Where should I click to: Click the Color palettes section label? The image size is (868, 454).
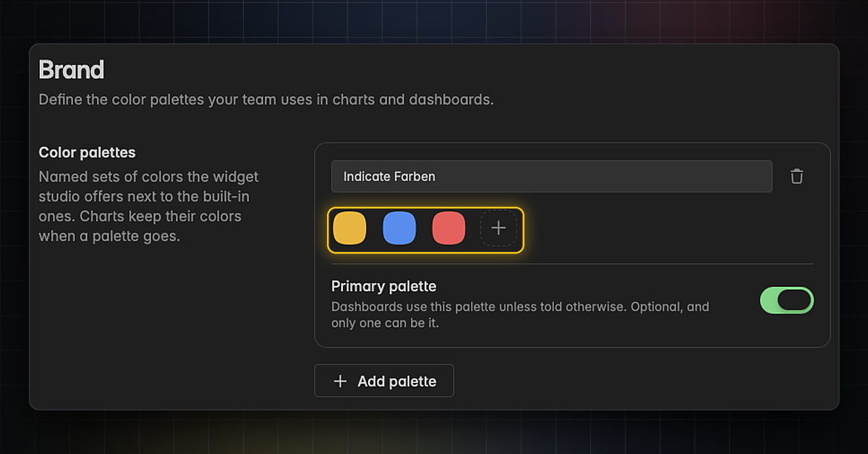pos(88,153)
